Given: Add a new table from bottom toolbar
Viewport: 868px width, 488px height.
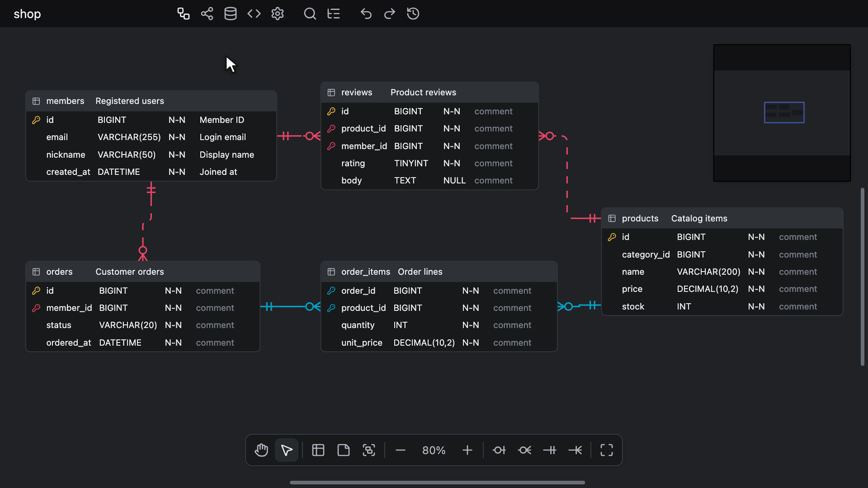Looking at the screenshot, I should pyautogui.click(x=318, y=450).
